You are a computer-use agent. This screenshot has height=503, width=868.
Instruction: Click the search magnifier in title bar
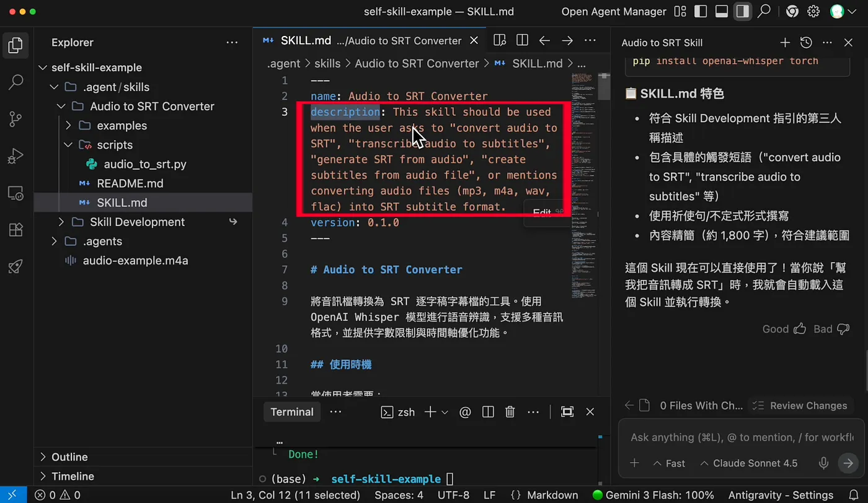point(764,11)
